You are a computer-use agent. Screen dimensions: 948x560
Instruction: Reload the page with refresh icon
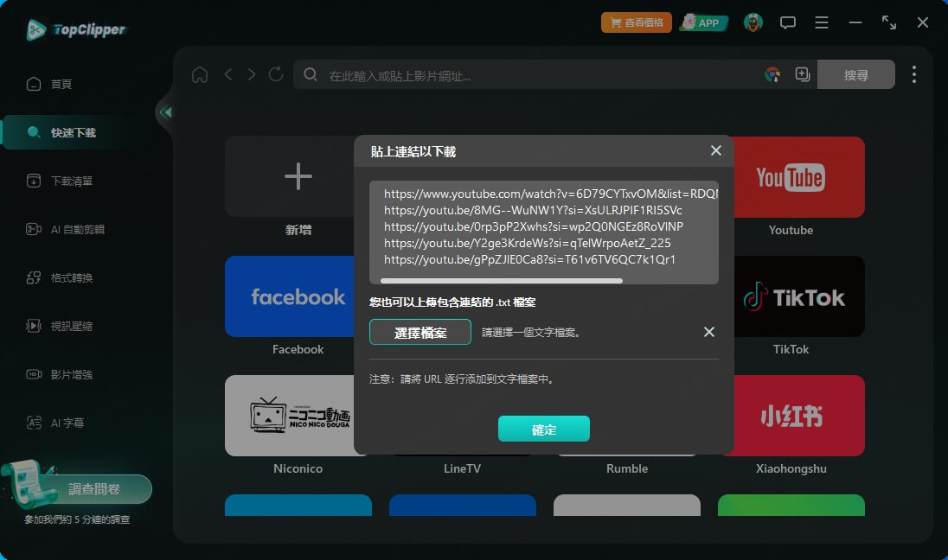(x=276, y=74)
